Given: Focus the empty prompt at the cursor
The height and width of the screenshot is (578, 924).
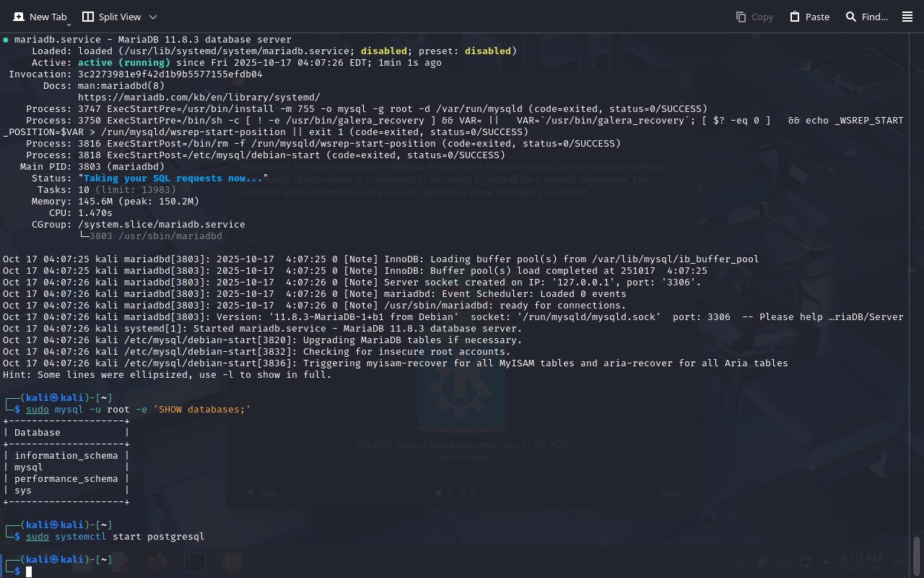Looking at the screenshot, I should point(30,571).
